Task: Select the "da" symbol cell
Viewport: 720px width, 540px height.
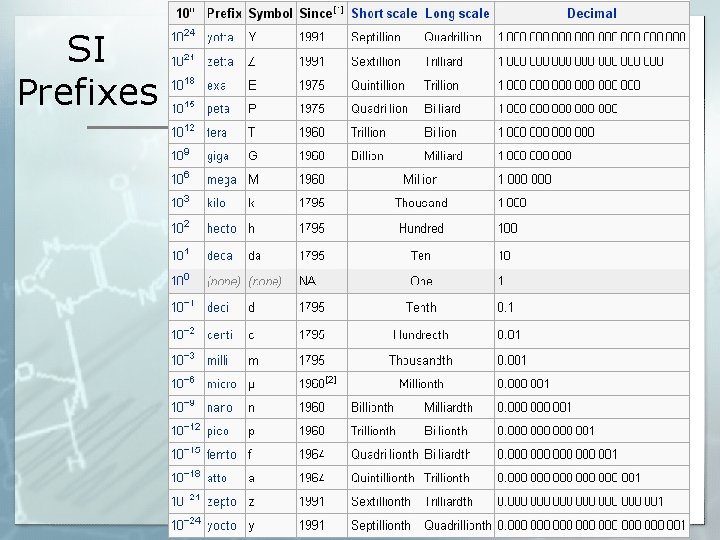Action: coord(254,256)
